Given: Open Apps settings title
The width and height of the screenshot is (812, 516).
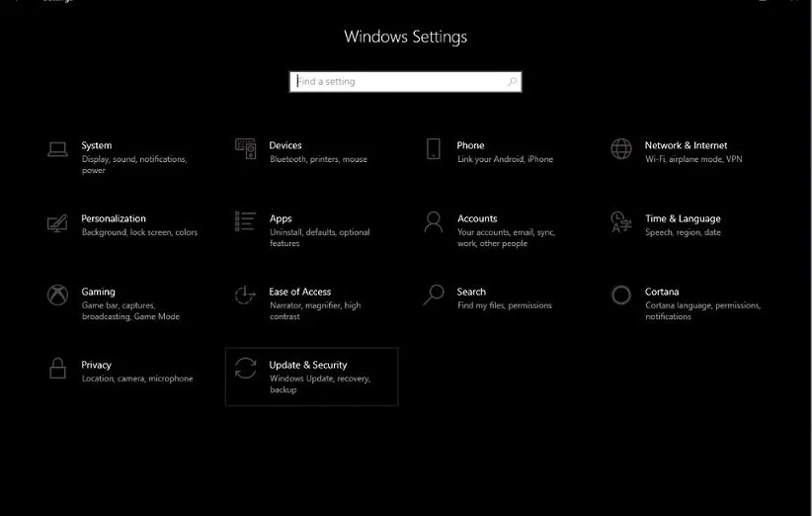Looking at the screenshot, I should (x=281, y=219).
